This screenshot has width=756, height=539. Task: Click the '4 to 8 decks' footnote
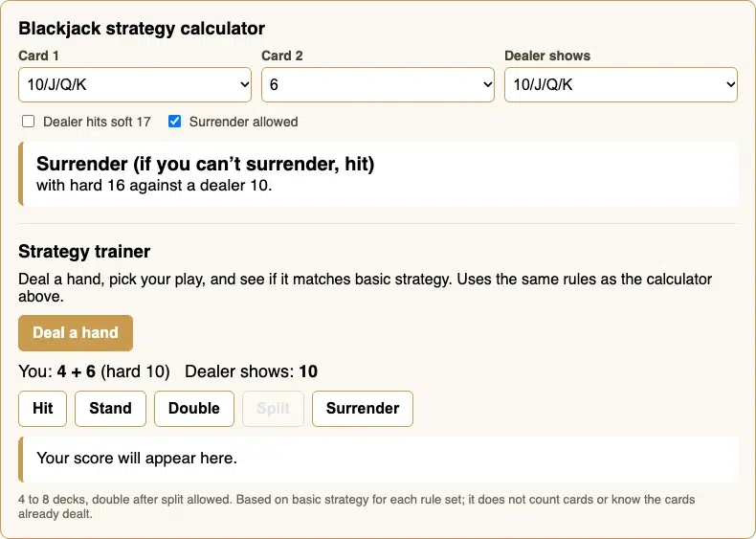(357, 506)
